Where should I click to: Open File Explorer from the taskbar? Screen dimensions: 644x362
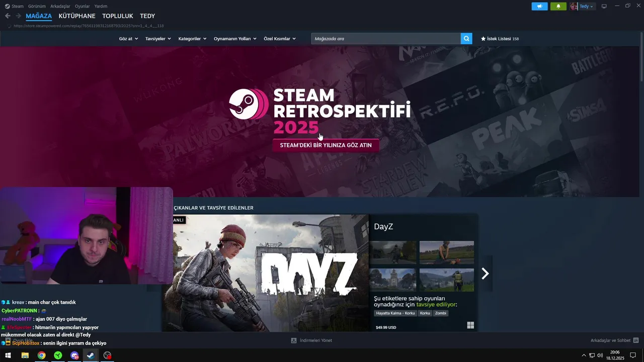[x=25, y=355]
